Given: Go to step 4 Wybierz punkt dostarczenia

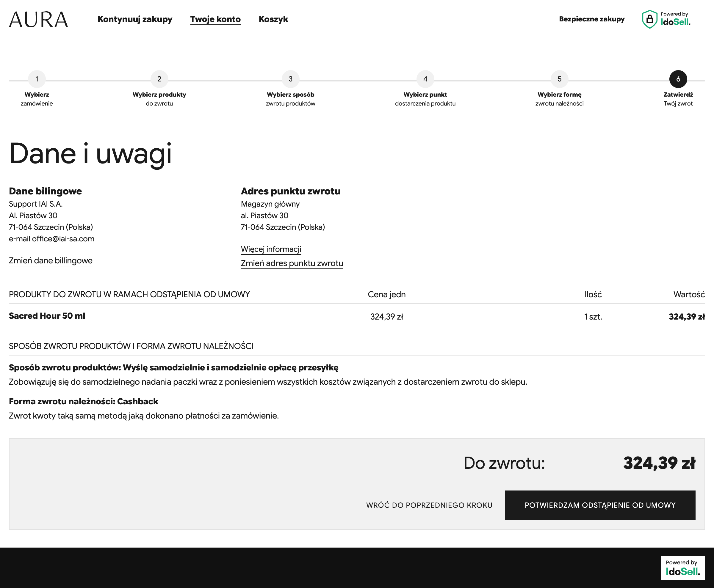Looking at the screenshot, I should pyautogui.click(x=425, y=89).
